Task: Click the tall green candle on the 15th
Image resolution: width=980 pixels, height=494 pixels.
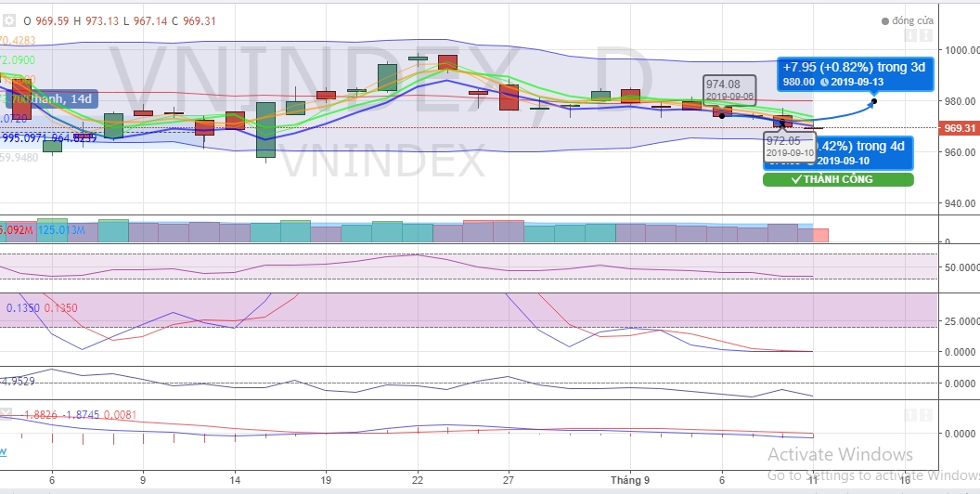Action: [265, 130]
